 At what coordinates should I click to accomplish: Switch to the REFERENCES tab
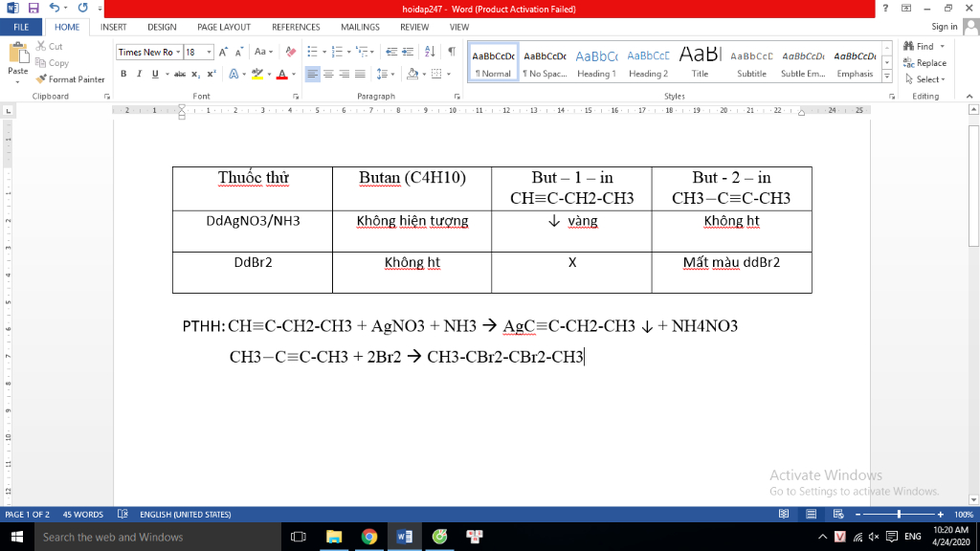296,27
